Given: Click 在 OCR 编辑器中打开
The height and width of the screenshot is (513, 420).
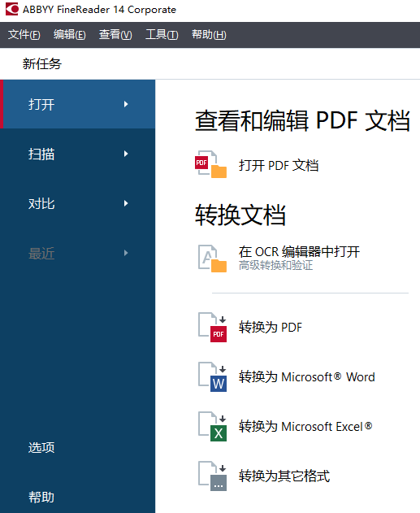Looking at the screenshot, I should 299,251.
